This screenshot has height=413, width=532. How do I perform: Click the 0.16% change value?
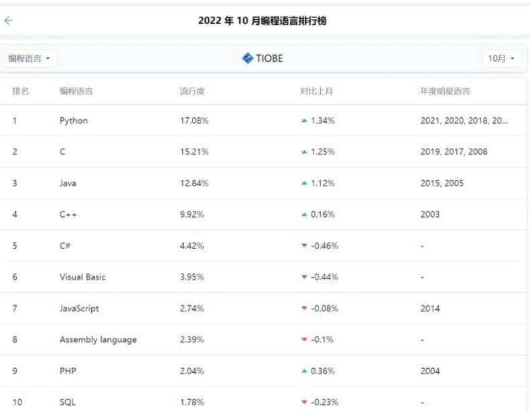pos(323,214)
